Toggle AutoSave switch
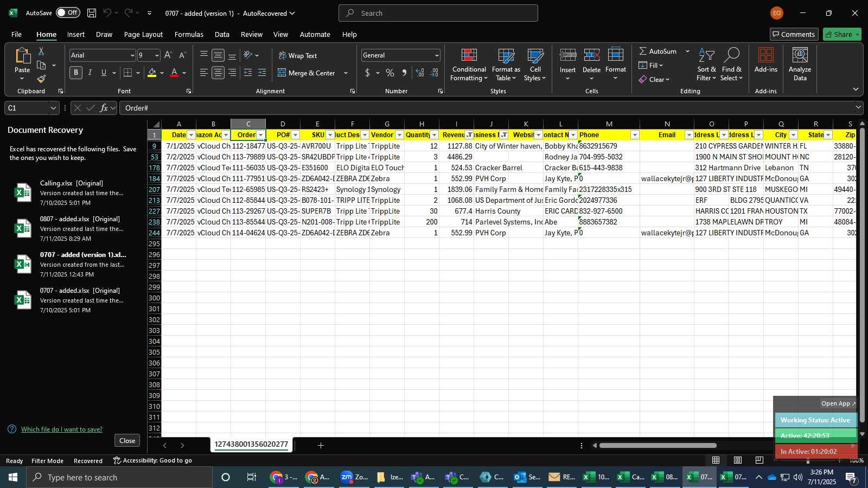Screen dimensions: 868x488 pos(68,12)
